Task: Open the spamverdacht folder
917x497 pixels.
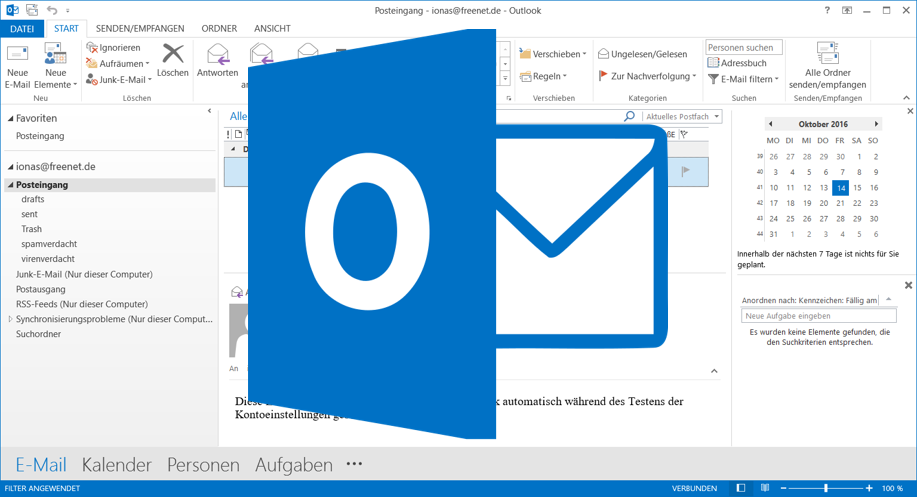Action: pyautogui.click(x=49, y=244)
